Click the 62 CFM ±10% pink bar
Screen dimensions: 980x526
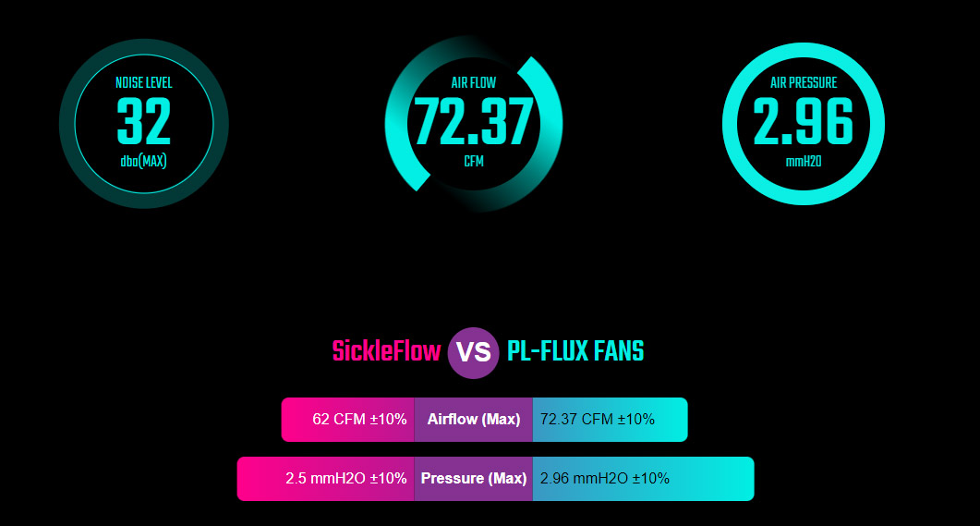coord(348,420)
